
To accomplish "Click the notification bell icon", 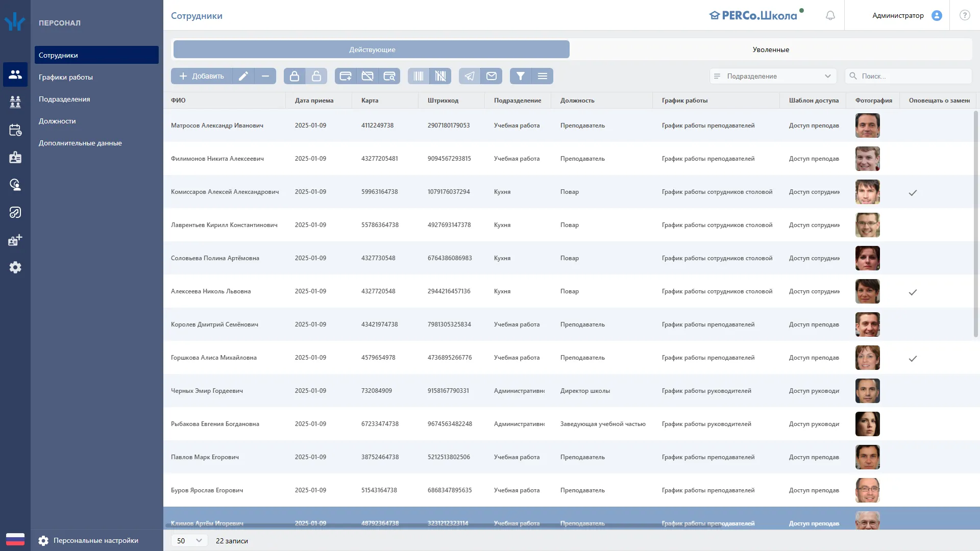I will (830, 15).
